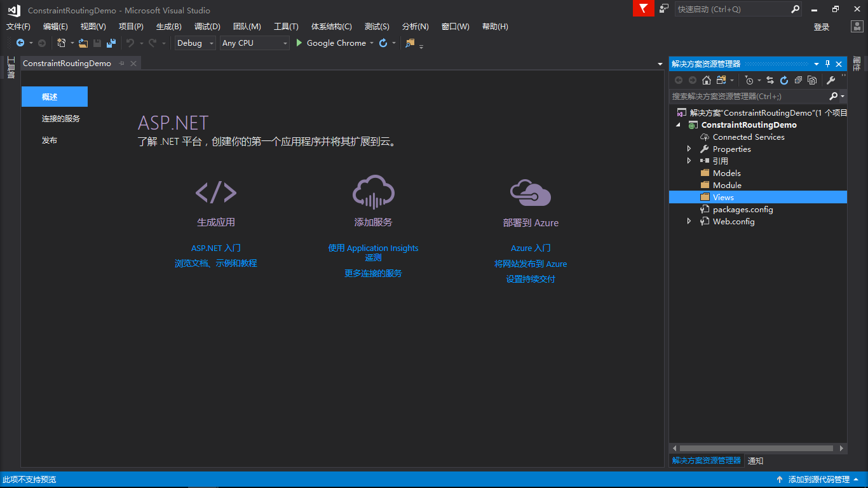Select the Models folder in Solution Explorer
This screenshot has width=868, height=488.
tap(727, 173)
